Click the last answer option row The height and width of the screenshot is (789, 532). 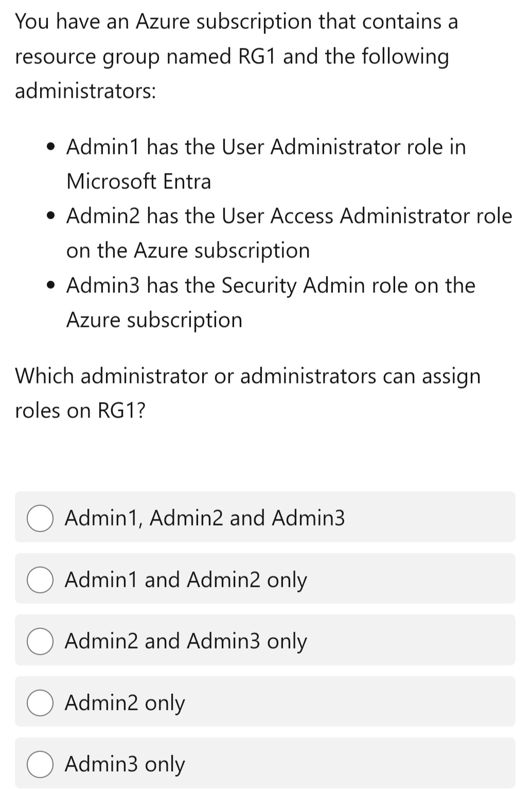pyautogui.click(x=265, y=765)
